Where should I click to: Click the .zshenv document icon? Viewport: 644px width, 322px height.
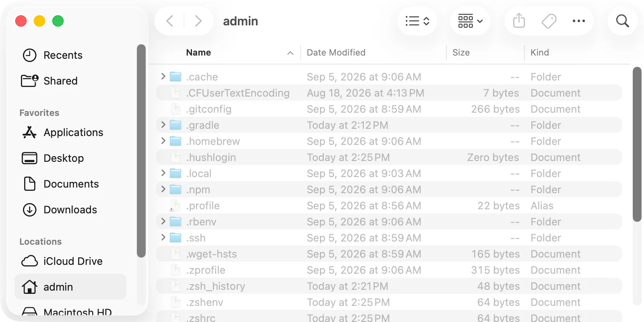[x=175, y=302]
